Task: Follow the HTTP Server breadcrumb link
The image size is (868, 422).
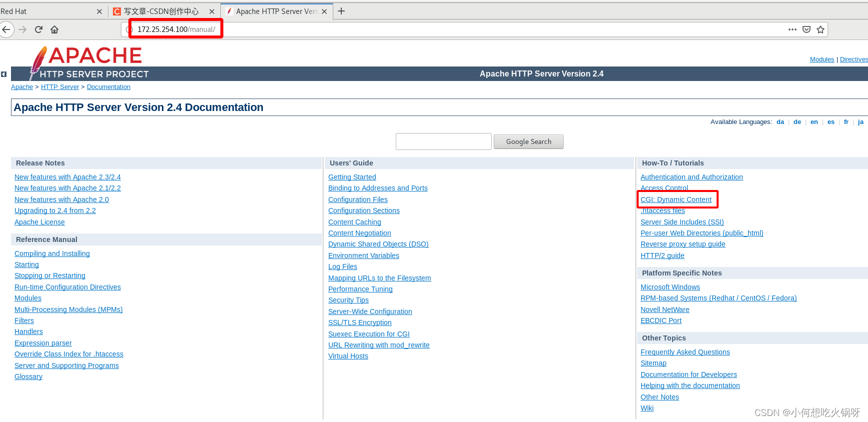Action: coord(60,87)
